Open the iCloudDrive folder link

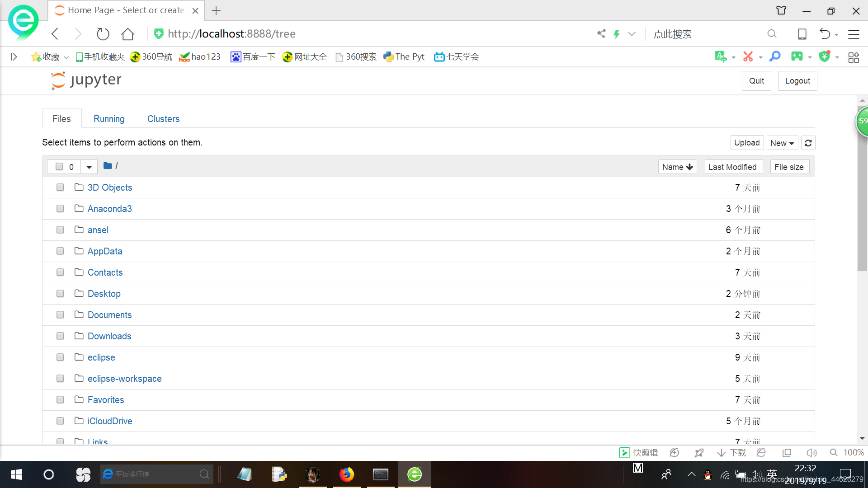pyautogui.click(x=110, y=421)
